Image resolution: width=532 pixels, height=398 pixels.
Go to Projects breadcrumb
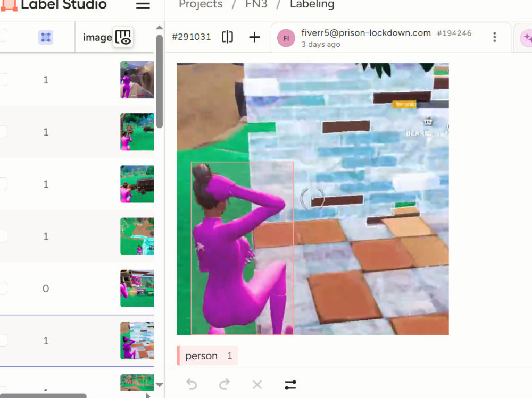(x=201, y=4)
